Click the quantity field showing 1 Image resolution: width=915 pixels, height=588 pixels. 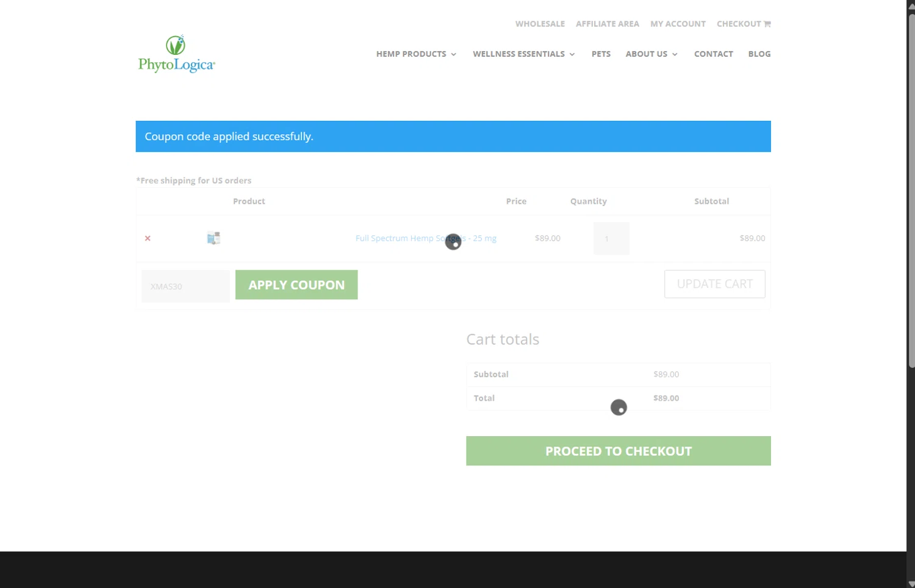point(611,238)
